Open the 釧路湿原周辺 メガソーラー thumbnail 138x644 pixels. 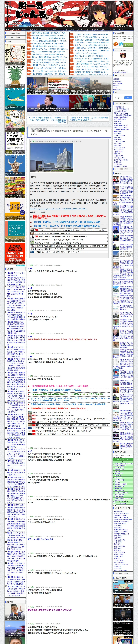point(101,86)
